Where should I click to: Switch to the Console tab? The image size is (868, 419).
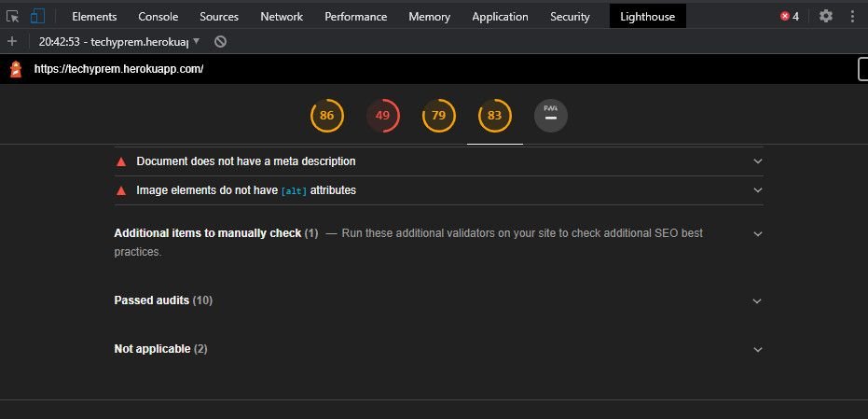[x=158, y=17]
